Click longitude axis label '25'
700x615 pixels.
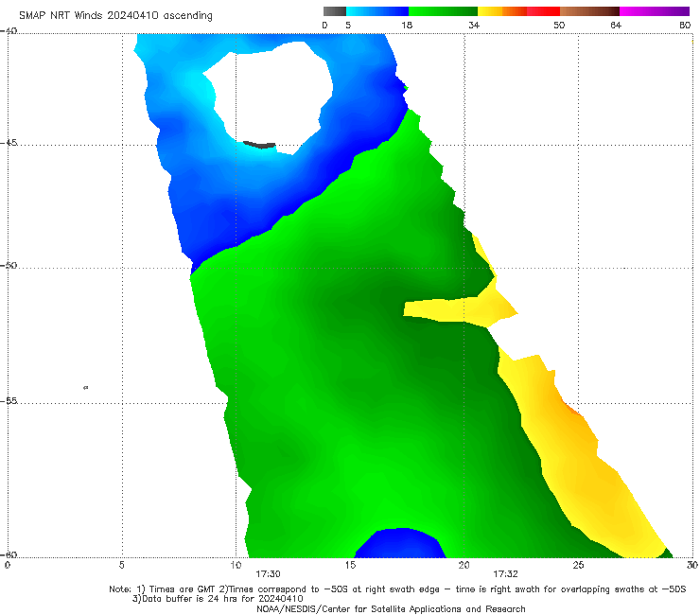(578, 566)
